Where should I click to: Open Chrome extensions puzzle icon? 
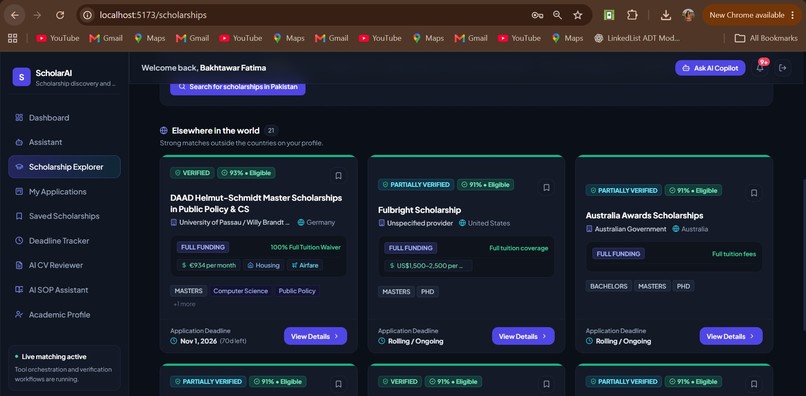click(632, 15)
